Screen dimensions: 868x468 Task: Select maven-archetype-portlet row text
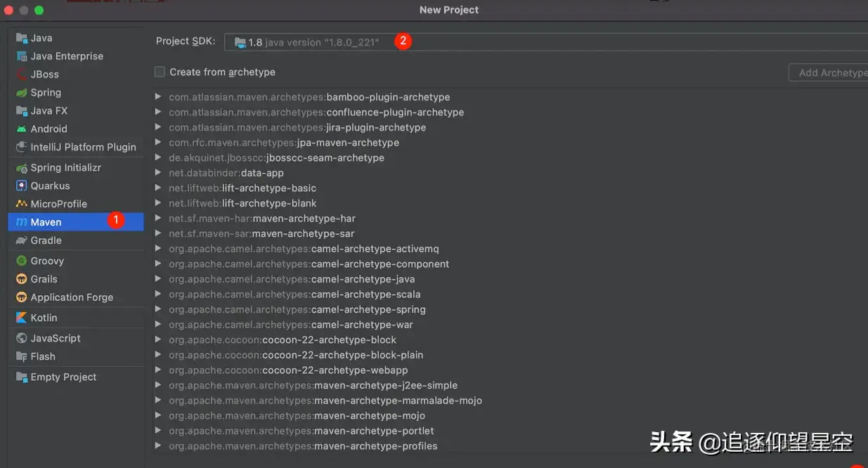click(x=302, y=431)
